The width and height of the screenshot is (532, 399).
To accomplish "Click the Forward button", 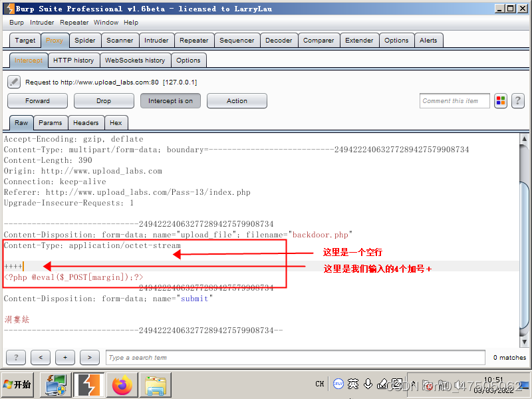I will pos(37,101).
